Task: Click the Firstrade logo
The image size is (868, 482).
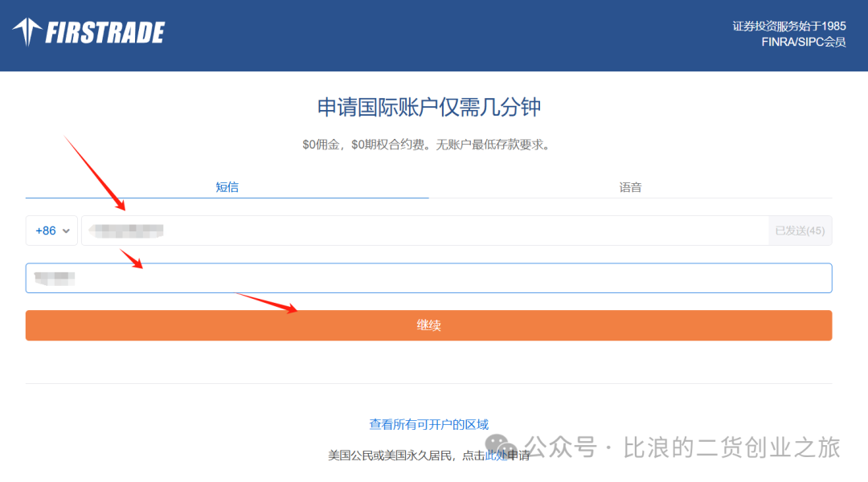Action: pos(88,32)
